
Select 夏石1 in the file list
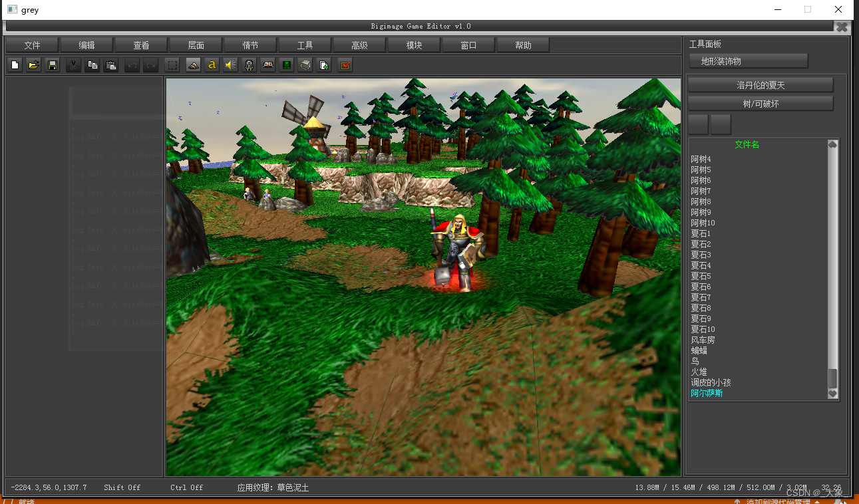click(x=701, y=233)
